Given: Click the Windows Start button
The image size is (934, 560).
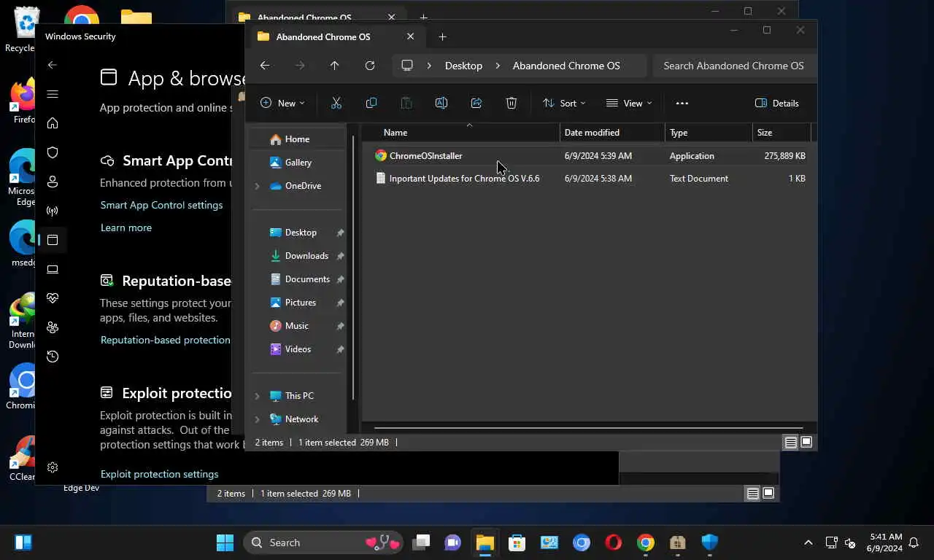Looking at the screenshot, I should (225, 542).
